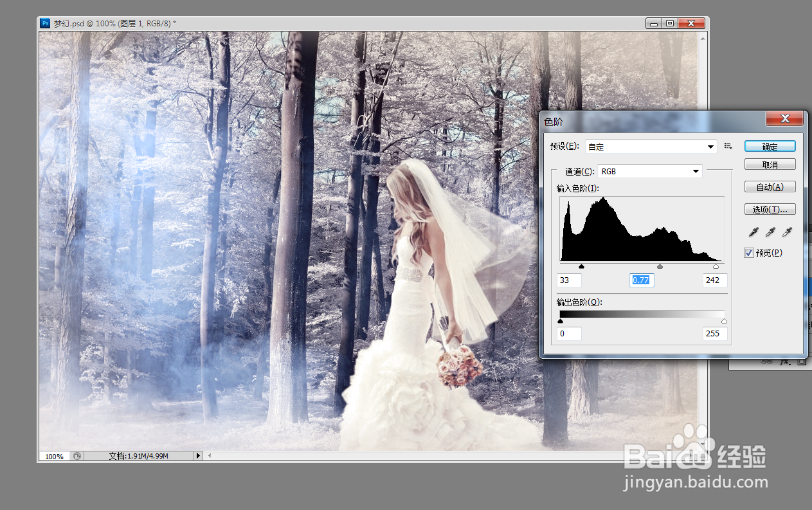Click the 自动(A) auto button
The width and height of the screenshot is (812, 510).
point(770,187)
